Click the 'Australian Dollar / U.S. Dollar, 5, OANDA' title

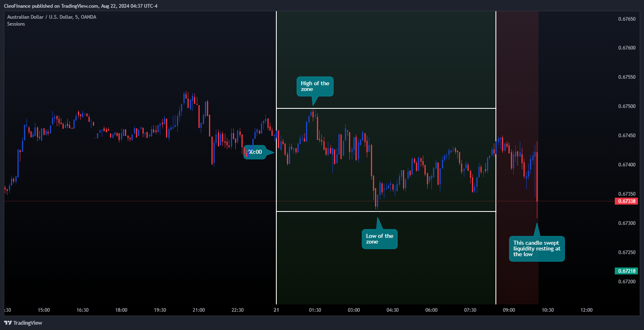(52, 17)
